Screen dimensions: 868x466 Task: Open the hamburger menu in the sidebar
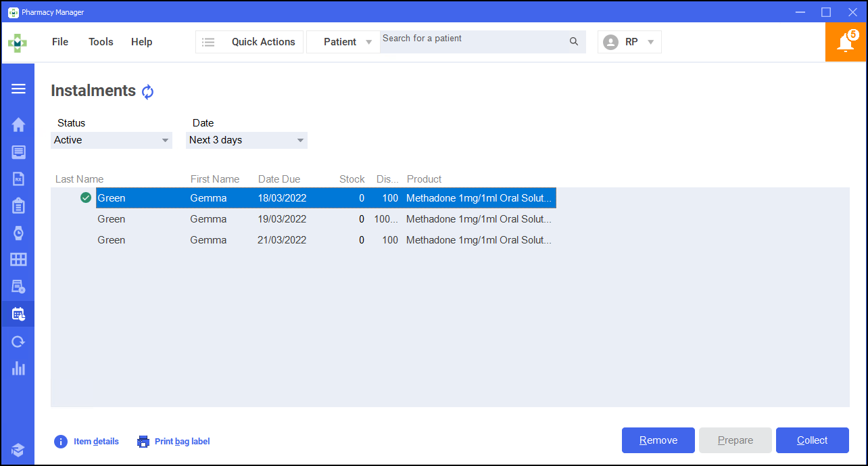point(18,89)
